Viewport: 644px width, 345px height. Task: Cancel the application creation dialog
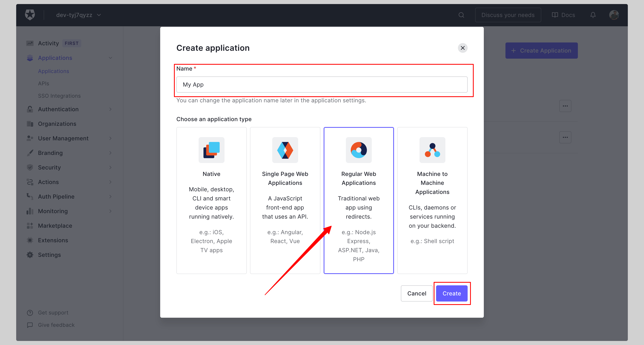pyautogui.click(x=416, y=293)
